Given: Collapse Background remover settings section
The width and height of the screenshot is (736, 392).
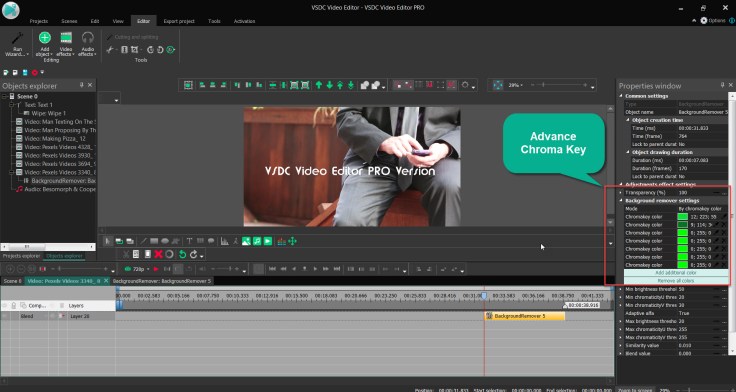Looking at the screenshot, I should point(621,200).
